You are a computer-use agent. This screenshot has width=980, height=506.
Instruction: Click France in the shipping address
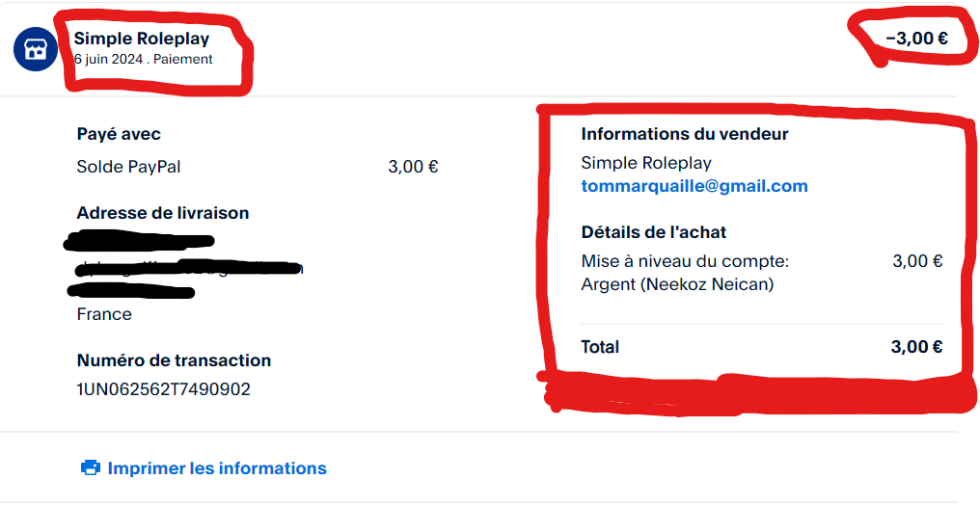click(104, 314)
